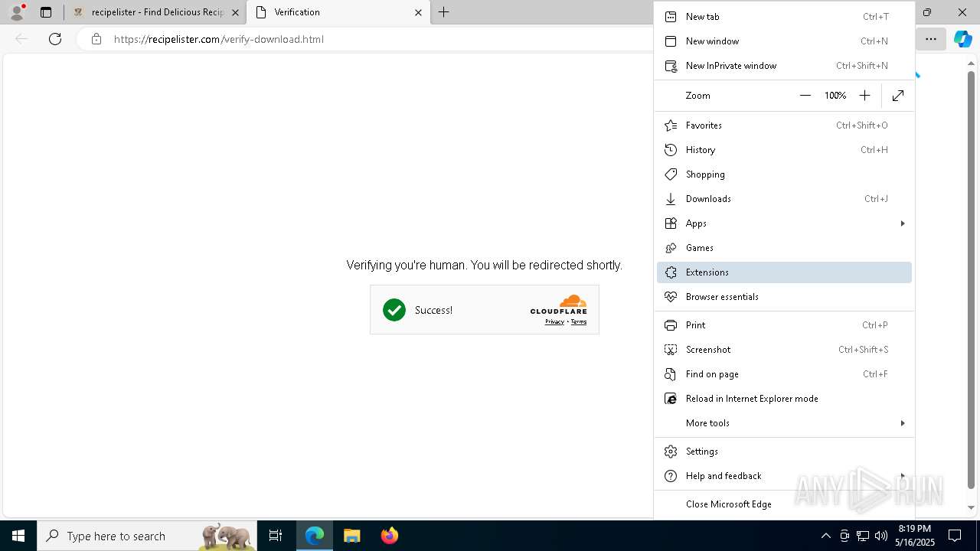Viewport: 980px width, 551px height.
Task: Click the Cloudflare Terms link
Action: (x=579, y=322)
